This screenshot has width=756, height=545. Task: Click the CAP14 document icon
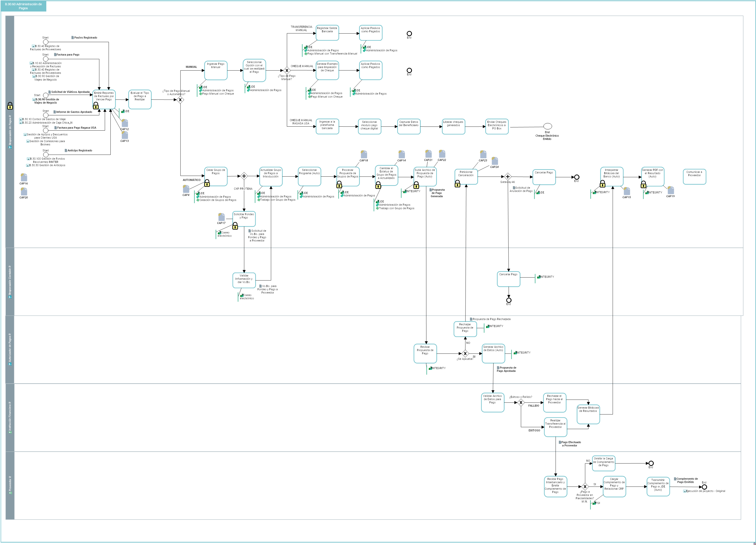coord(402,154)
